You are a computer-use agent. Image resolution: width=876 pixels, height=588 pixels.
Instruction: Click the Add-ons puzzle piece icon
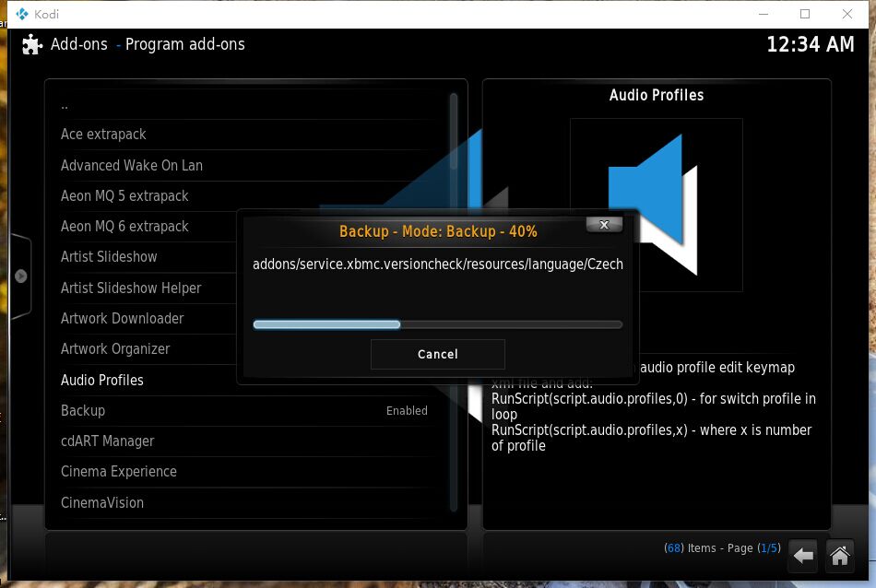[32, 44]
